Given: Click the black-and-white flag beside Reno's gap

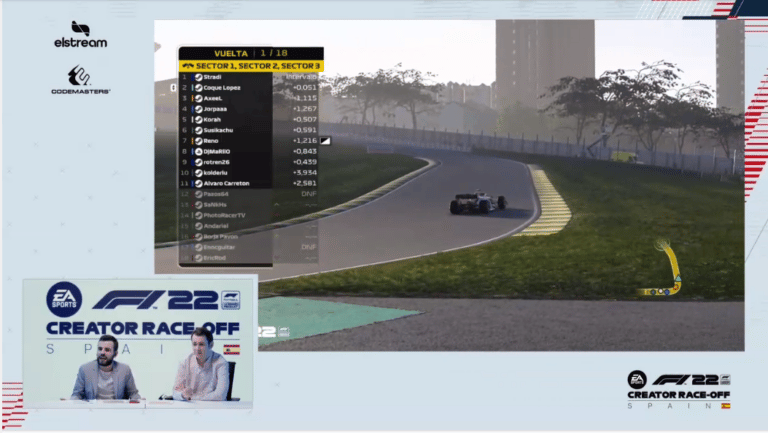Looking at the screenshot, I should coord(325,141).
